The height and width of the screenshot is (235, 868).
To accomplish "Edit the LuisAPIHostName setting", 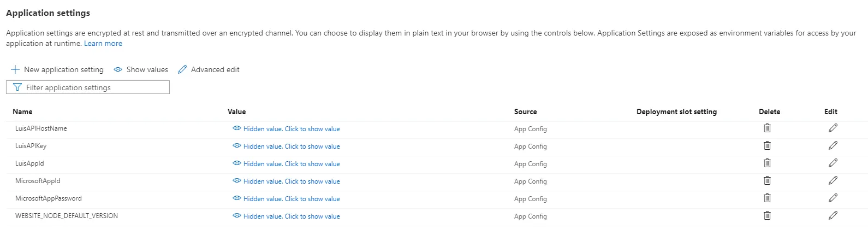I will point(833,128).
